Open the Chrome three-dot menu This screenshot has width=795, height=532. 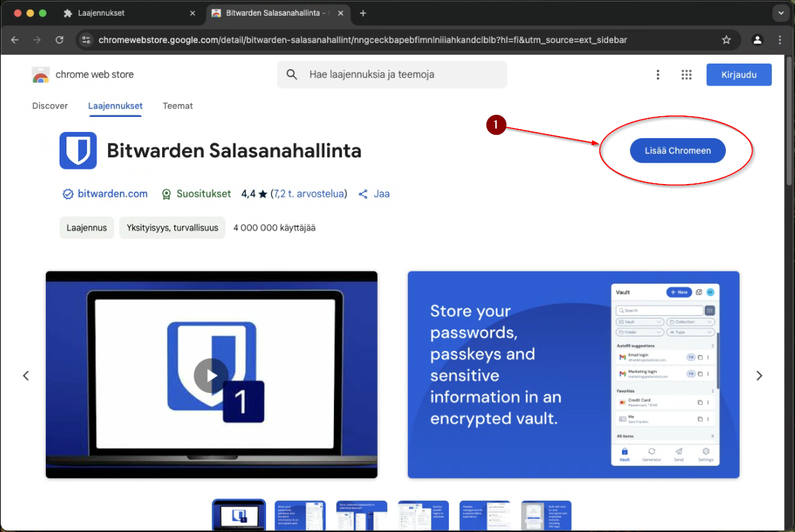point(780,40)
